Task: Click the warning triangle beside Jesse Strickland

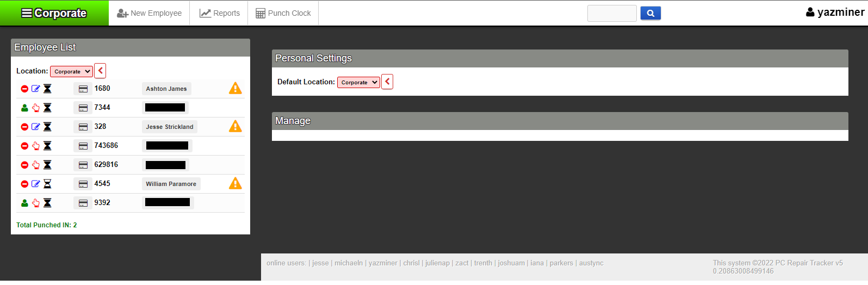Action: pyautogui.click(x=235, y=127)
